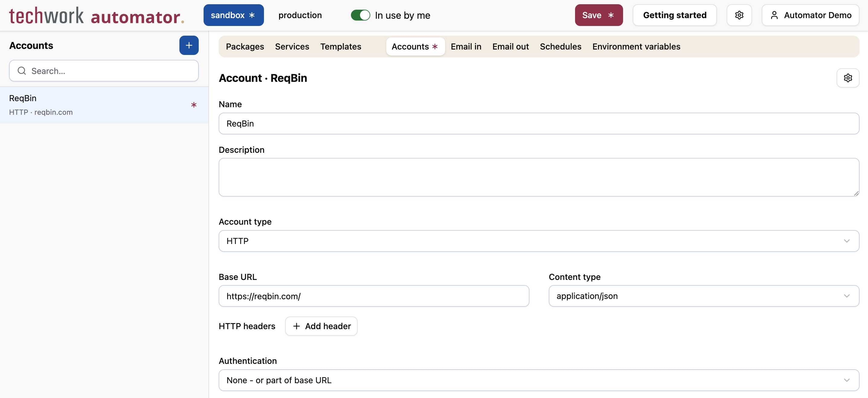Click the Accounts sidebar heading

coord(31,46)
